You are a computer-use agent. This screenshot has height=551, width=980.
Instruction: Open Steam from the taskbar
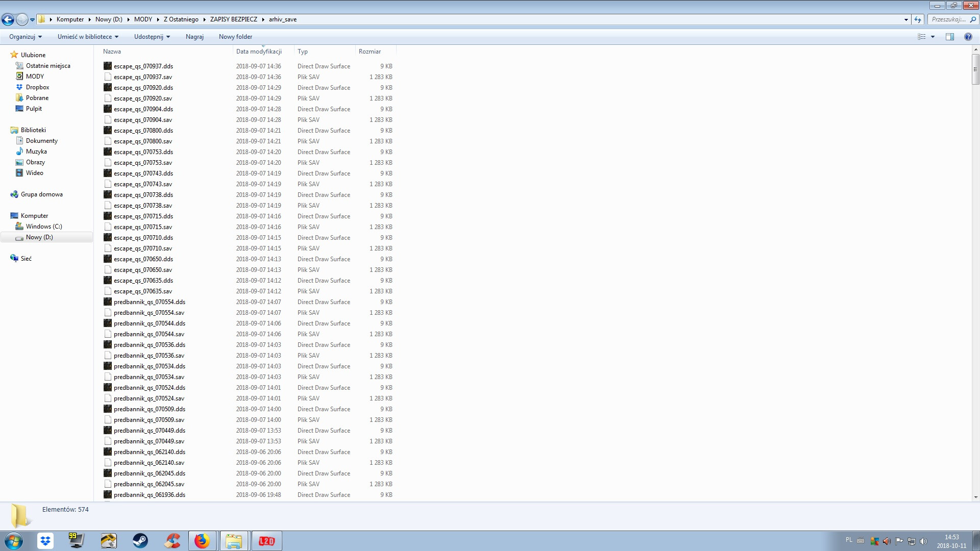click(x=140, y=541)
